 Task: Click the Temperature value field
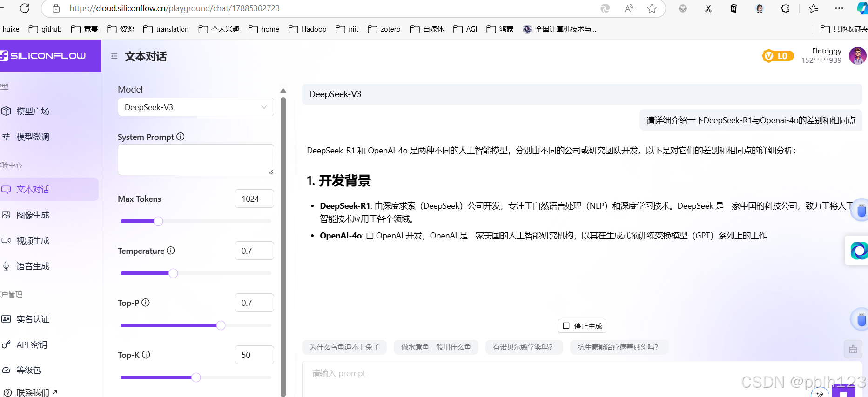coord(254,251)
